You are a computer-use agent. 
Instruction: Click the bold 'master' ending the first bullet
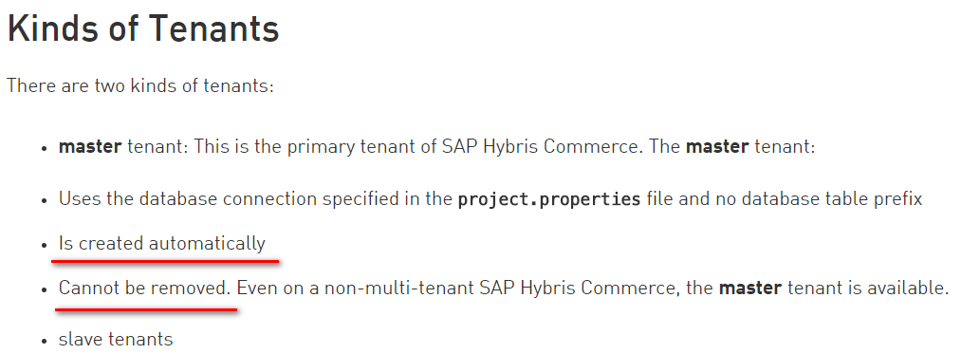click(x=717, y=147)
